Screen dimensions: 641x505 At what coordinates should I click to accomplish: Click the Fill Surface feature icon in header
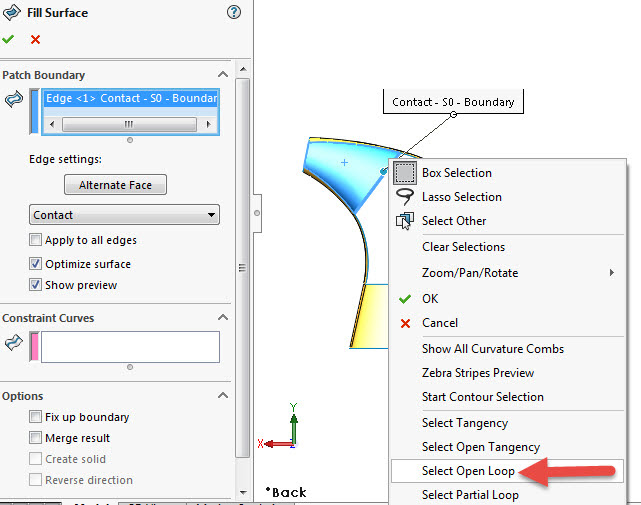pos(11,13)
